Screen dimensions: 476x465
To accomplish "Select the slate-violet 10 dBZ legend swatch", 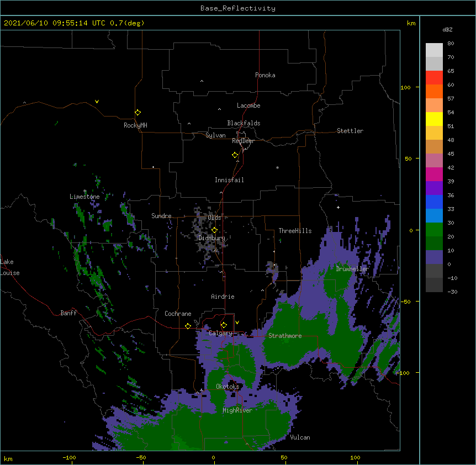I will click(x=434, y=257).
